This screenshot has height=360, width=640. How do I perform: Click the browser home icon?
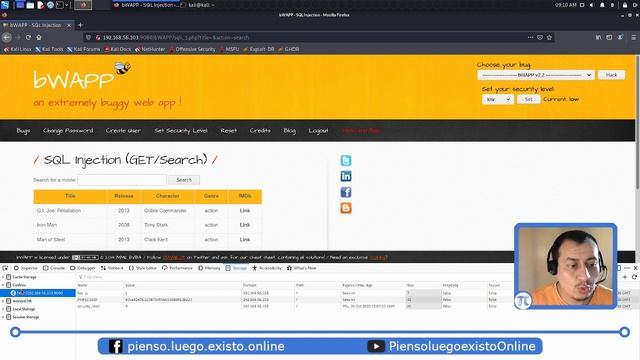pyautogui.click(x=39, y=37)
